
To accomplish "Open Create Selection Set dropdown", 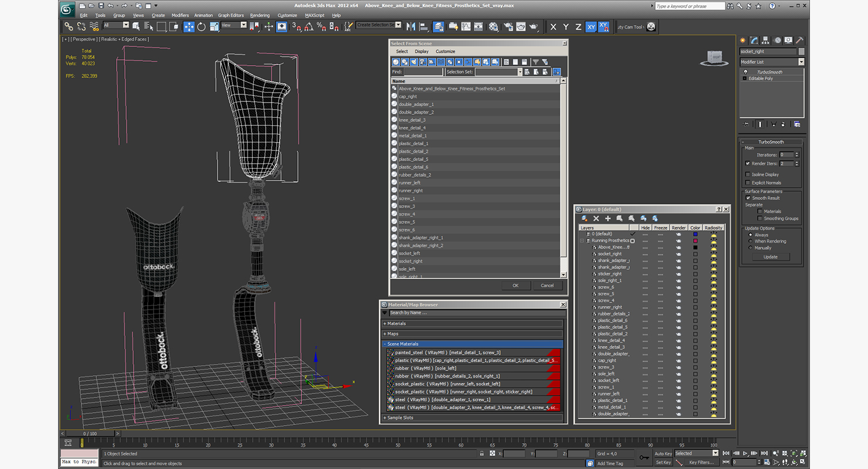I will click(x=378, y=25).
